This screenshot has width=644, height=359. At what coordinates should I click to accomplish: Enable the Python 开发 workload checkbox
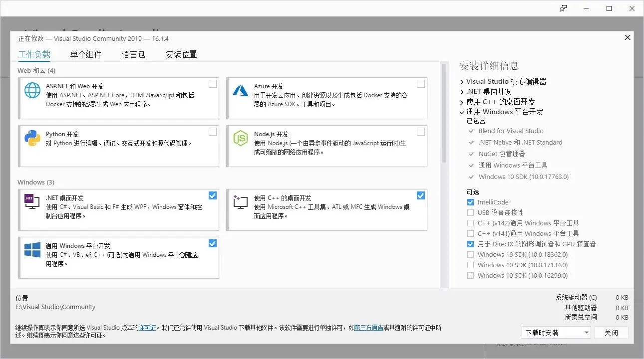[213, 132]
